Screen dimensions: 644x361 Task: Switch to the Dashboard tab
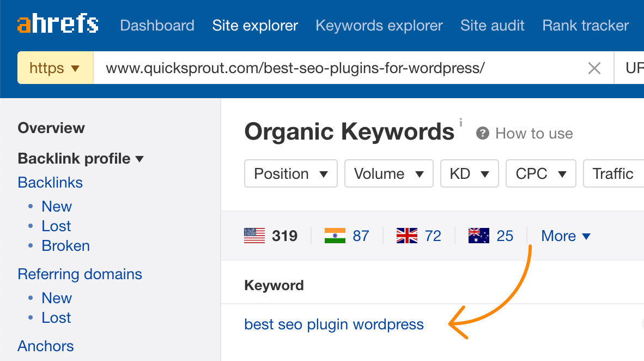click(x=157, y=25)
